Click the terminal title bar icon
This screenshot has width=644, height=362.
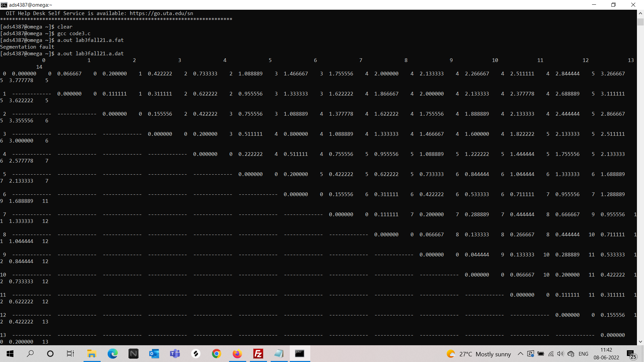click(4, 5)
